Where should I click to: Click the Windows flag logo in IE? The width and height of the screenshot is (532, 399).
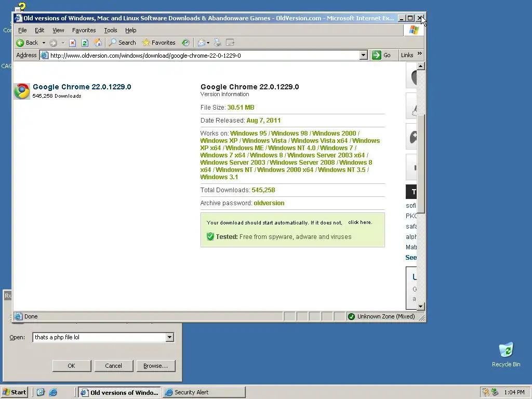click(414, 30)
